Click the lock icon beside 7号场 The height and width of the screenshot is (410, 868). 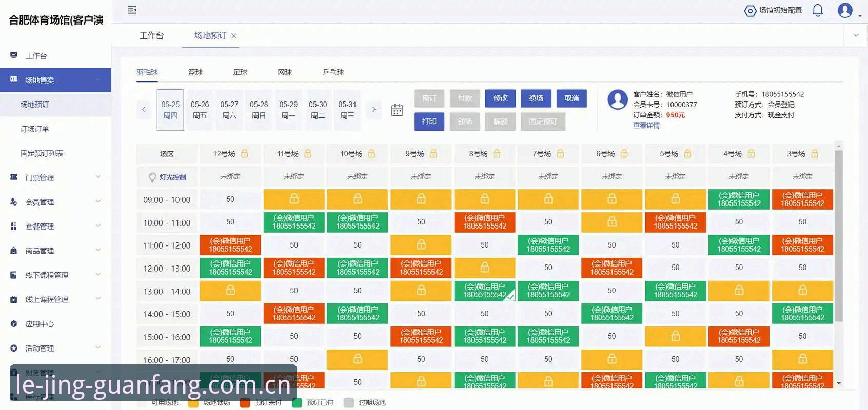click(560, 153)
